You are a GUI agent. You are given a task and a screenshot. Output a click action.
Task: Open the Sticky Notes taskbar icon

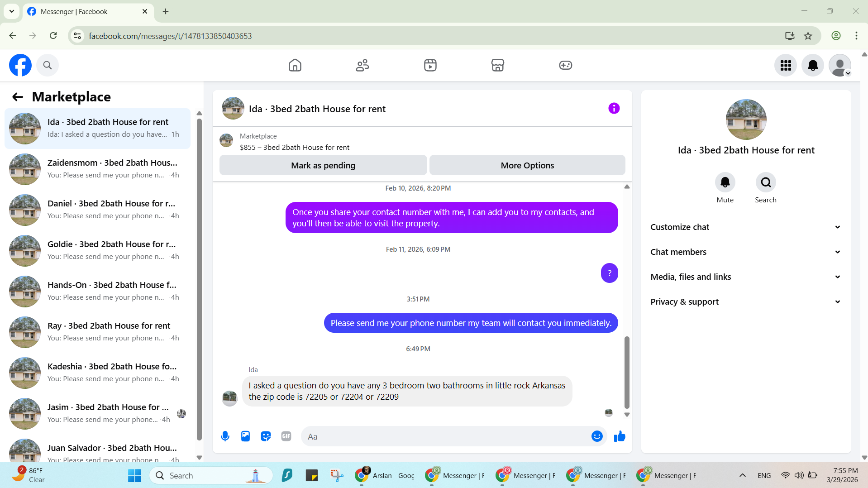pyautogui.click(x=312, y=475)
